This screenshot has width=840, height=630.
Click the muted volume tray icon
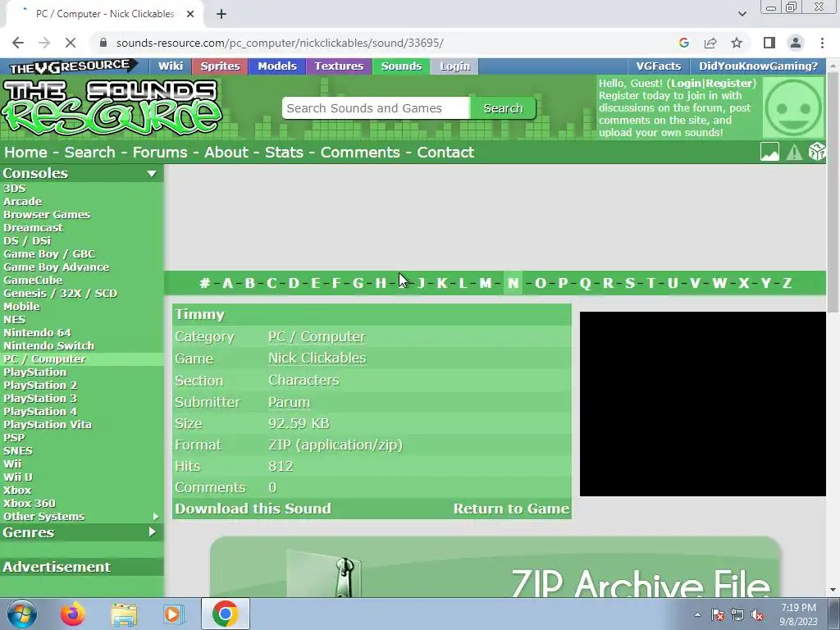point(757,615)
